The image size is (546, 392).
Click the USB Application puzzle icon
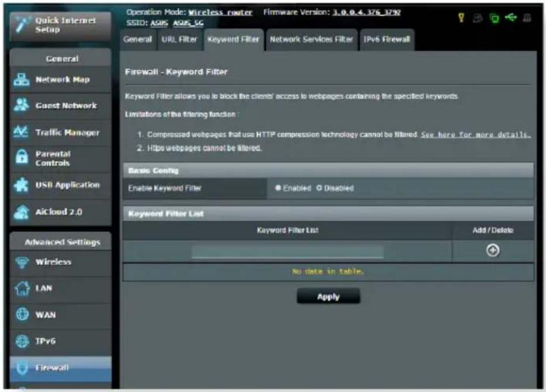tap(22, 185)
